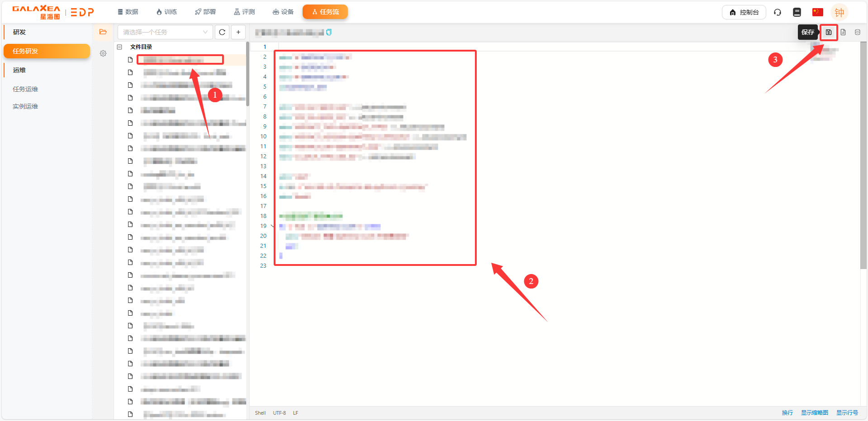The height and width of the screenshot is (421, 868).
Task: Refresh the task list
Action: click(222, 32)
